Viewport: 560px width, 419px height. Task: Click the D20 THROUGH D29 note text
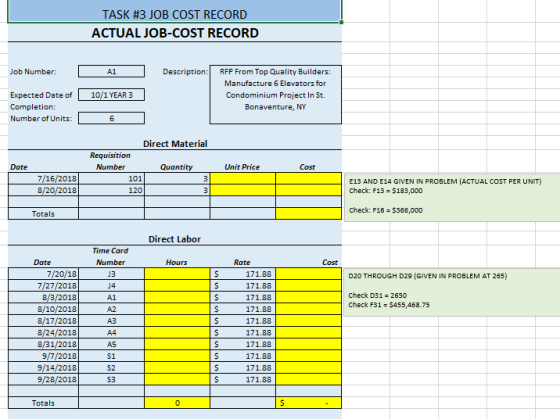pos(428,276)
